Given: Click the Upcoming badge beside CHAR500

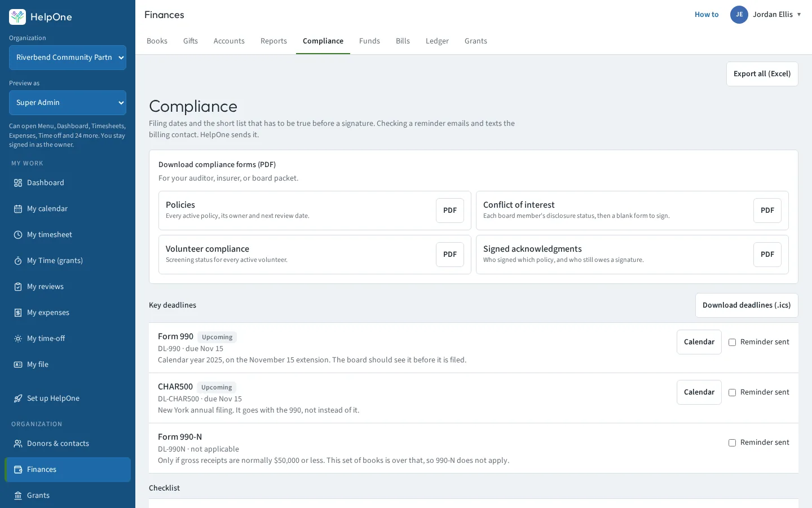Looking at the screenshot, I should point(217,387).
